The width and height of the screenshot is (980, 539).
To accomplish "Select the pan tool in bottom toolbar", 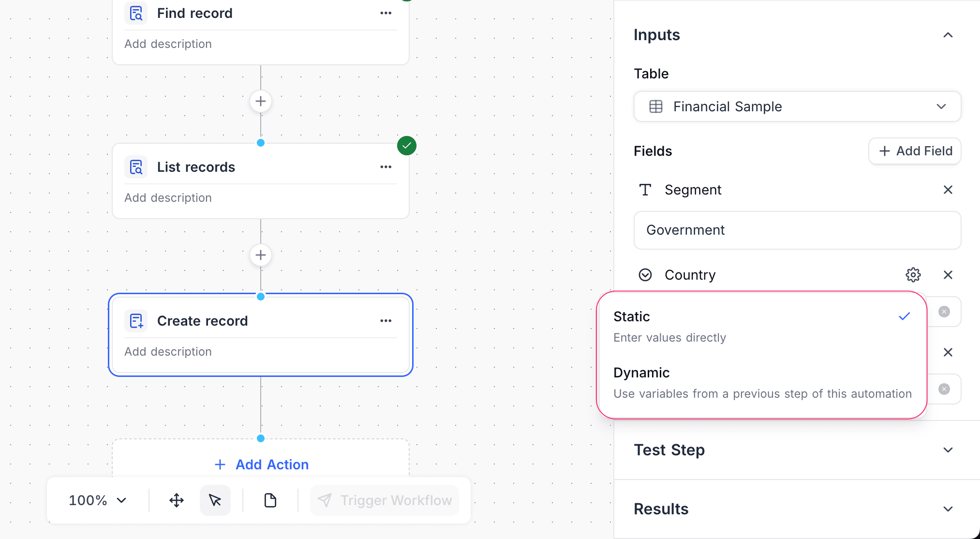I will click(x=176, y=500).
